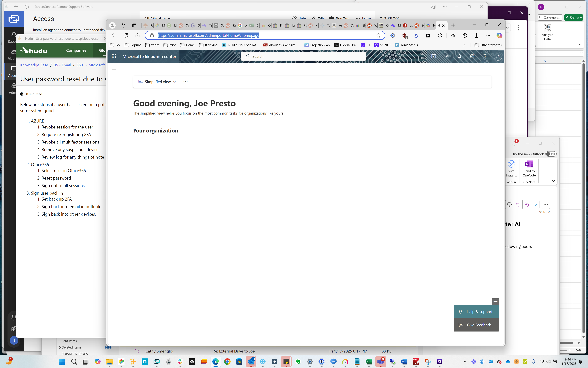
Task: View site information lock icon
Action: (152, 36)
